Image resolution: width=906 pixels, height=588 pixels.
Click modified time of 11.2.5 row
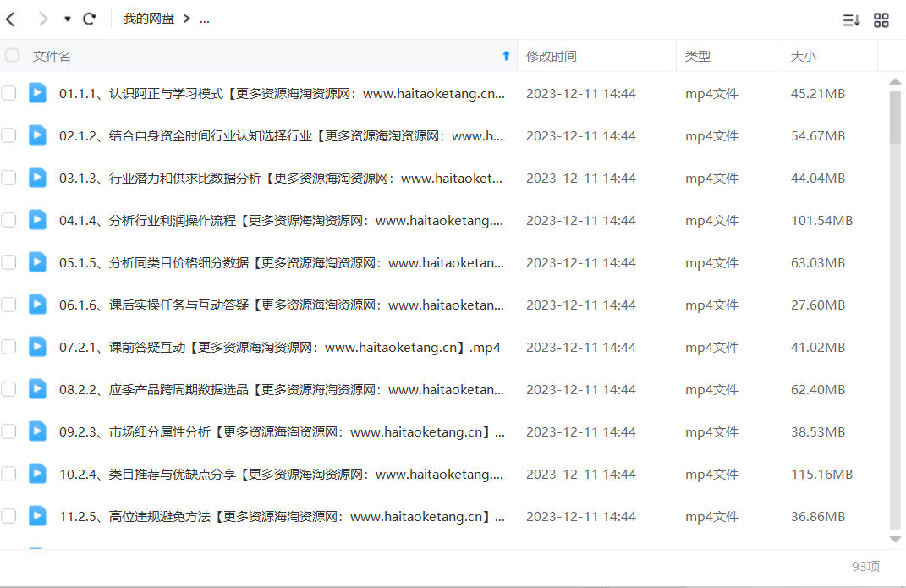coord(580,516)
